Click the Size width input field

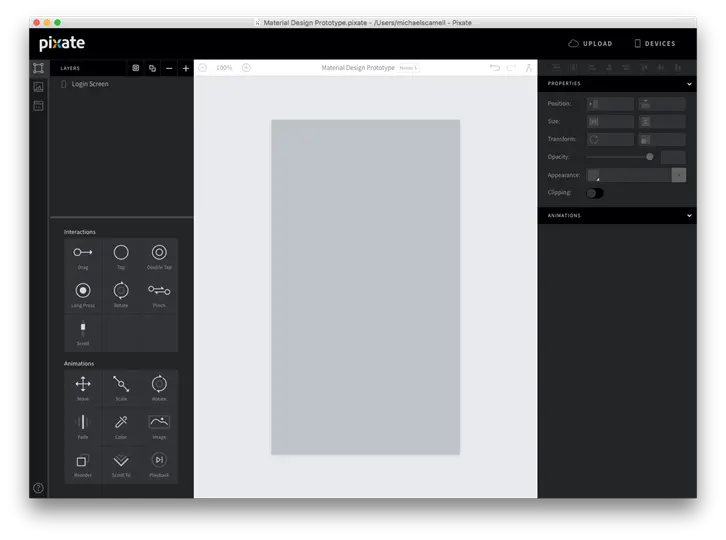click(610, 121)
